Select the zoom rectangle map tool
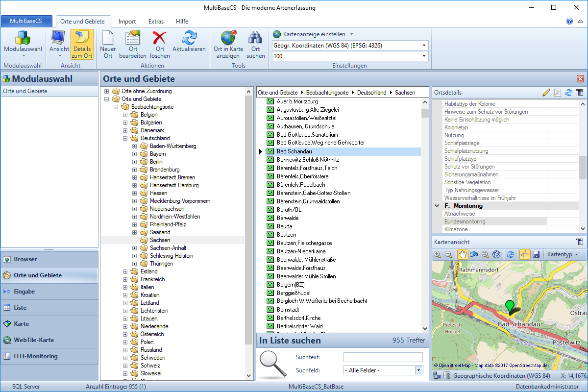Image resolution: width=588 pixels, height=392 pixels. point(485,254)
